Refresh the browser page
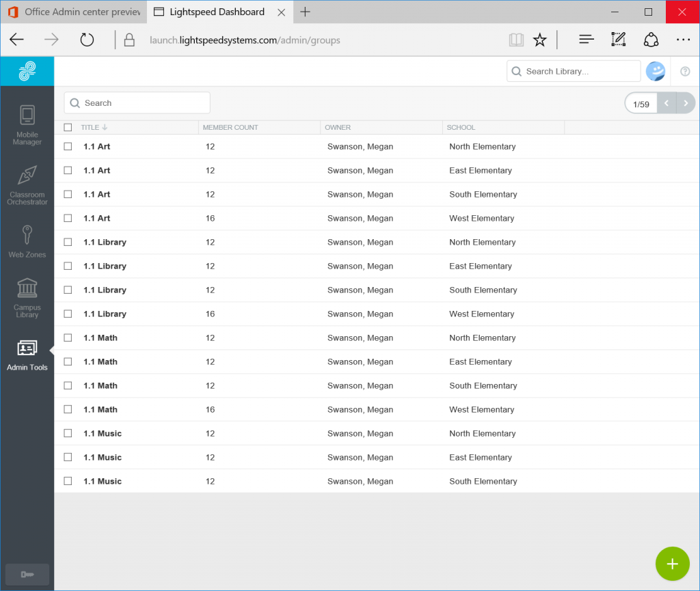Screen dimensions: 700x591 pos(87,40)
